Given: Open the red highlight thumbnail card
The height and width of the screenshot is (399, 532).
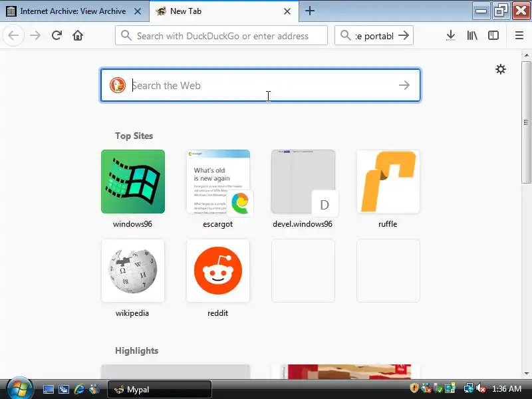Looking at the screenshot, I should [x=346, y=372].
